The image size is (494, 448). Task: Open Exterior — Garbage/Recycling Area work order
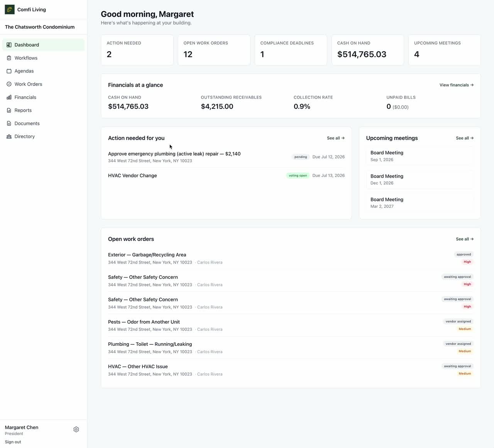click(x=291, y=258)
